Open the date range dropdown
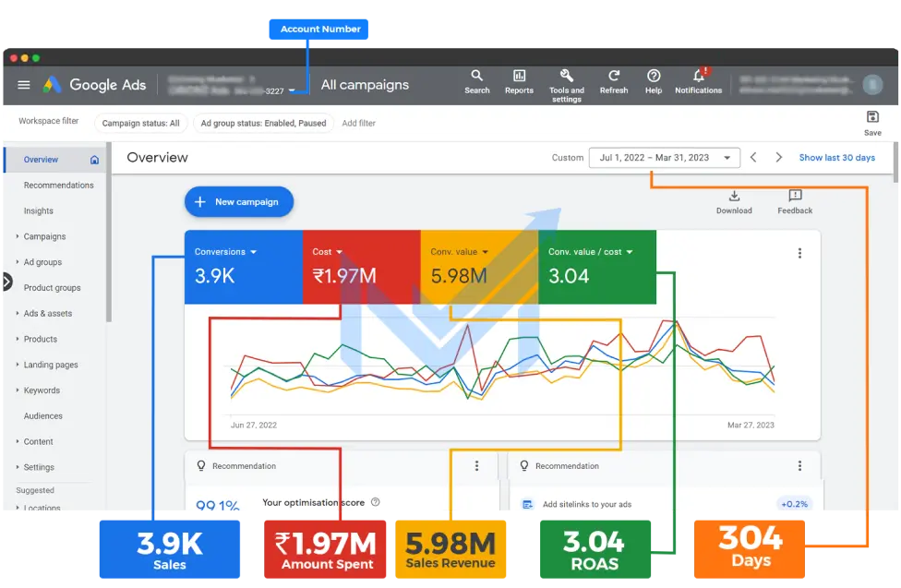Image resolution: width=901 pixels, height=588 pixels. [664, 158]
